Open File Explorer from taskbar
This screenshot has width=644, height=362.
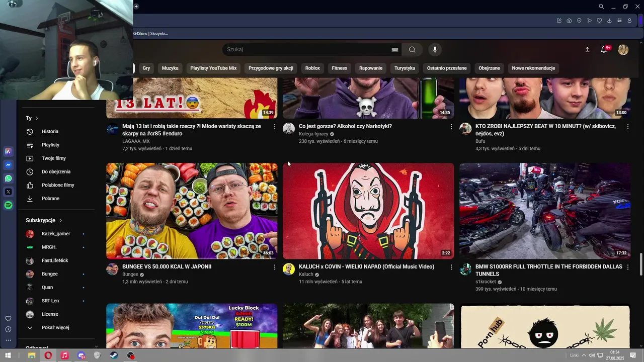click(32, 355)
